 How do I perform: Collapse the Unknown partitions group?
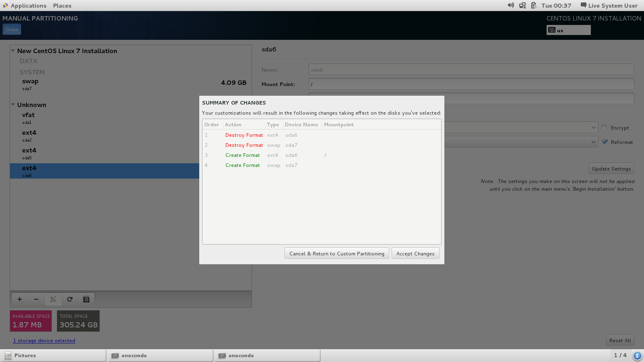[13, 105]
